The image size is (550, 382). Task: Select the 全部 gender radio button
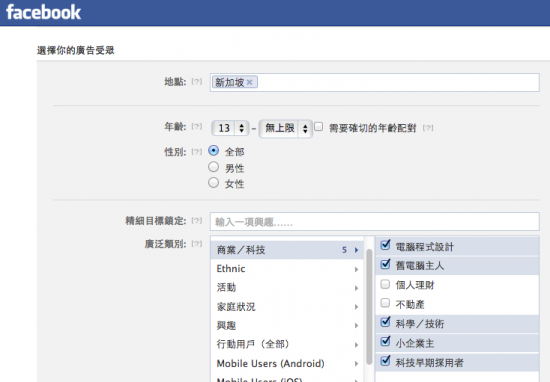[213, 151]
